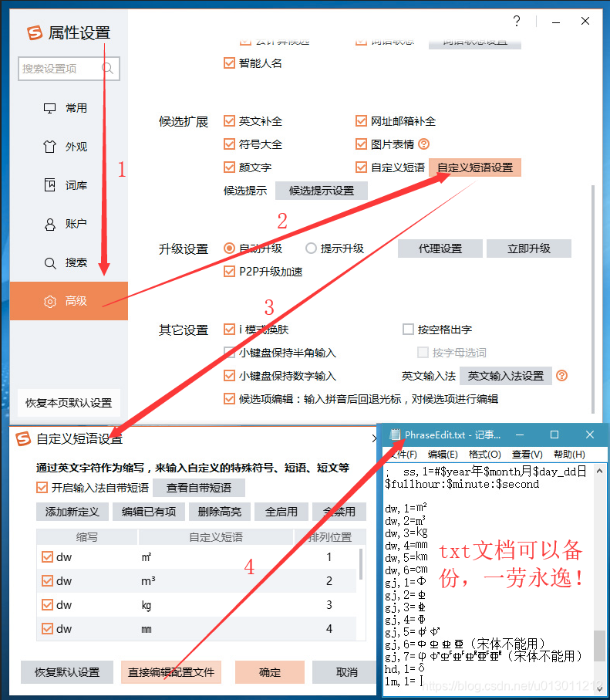Toggle P2P升级加速 checkbox
Viewport: 610px width, 700px height.
click(229, 272)
